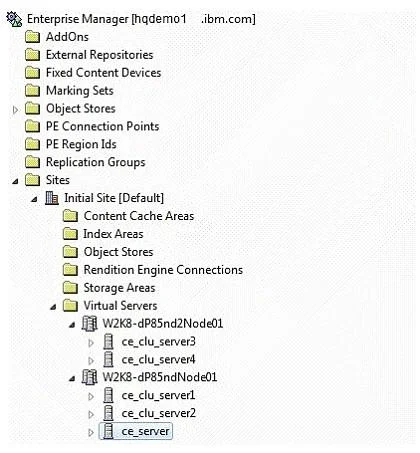Screen dimensions: 420x453
Task: Click the W2K8-dP85nd2Node01 server cluster icon
Action: coord(89,324)
